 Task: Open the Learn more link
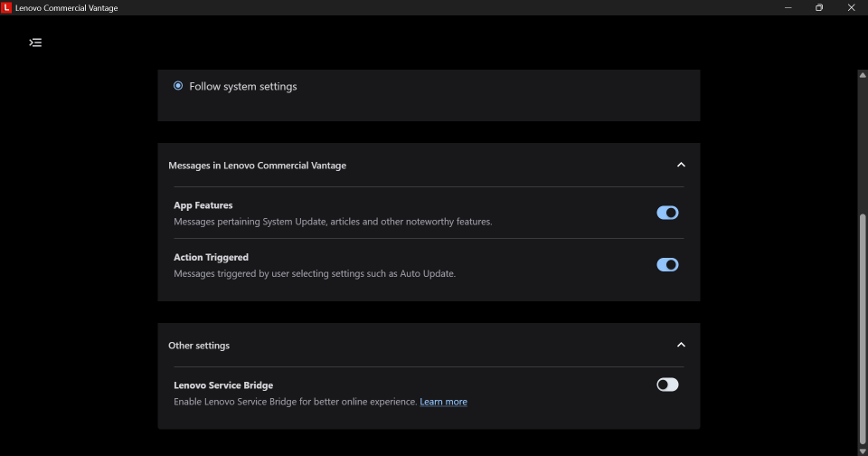443,402
